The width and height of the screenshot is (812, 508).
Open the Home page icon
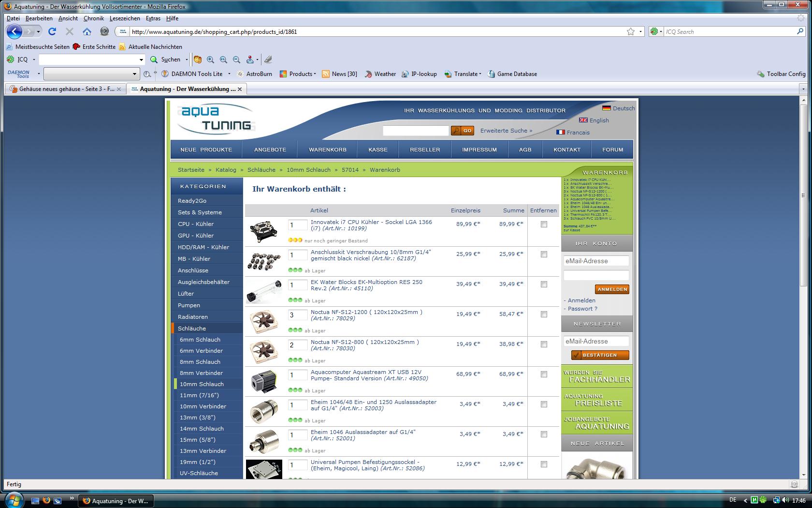87,31
